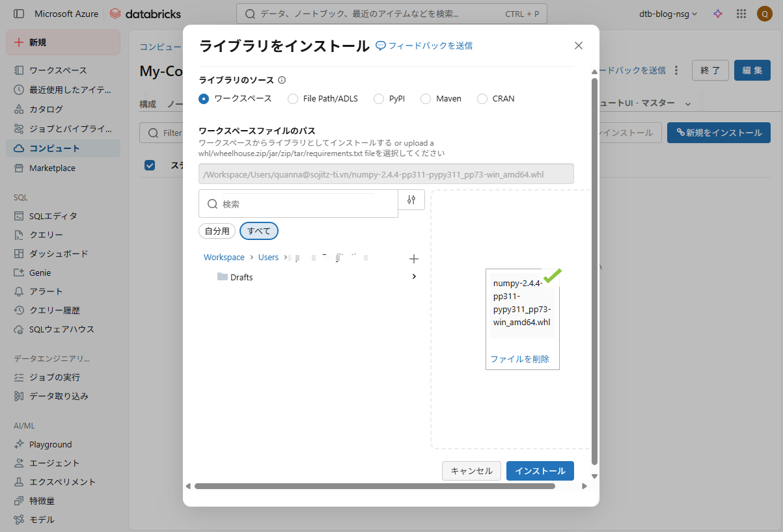Toggle the sidebar collapse icon

(19, 14)
